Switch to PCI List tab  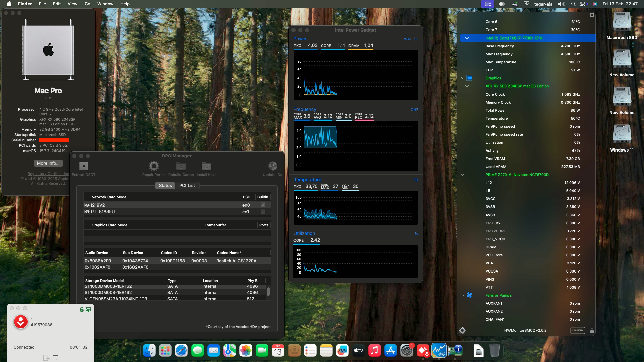pos(187,185)
